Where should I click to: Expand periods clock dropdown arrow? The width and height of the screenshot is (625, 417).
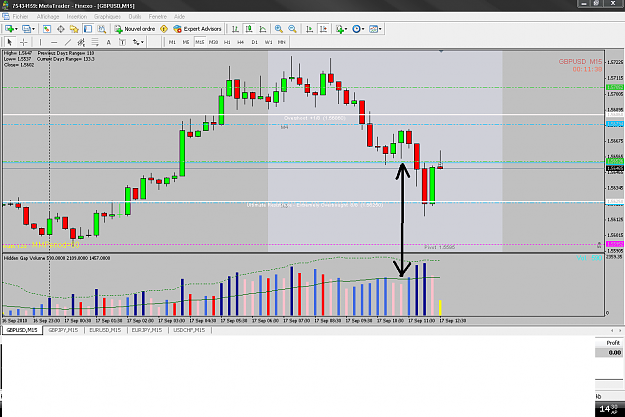363,29
